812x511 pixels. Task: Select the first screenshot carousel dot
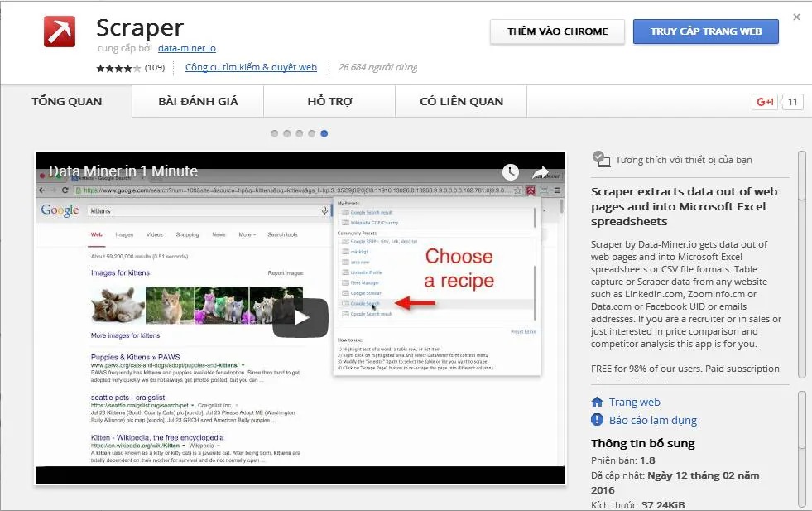pyautogui.click(x=275, y=133)
